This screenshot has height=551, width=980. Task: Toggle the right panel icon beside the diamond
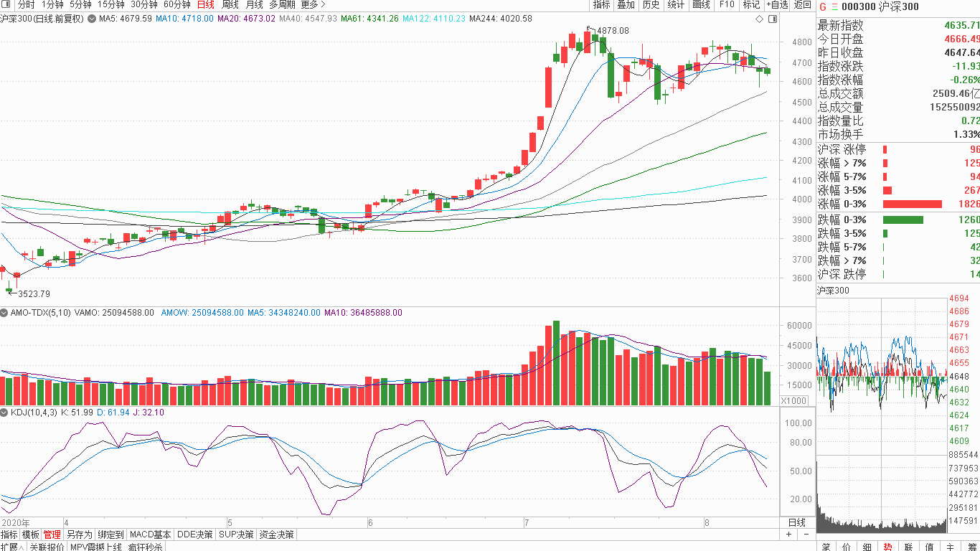pos(773,19)
